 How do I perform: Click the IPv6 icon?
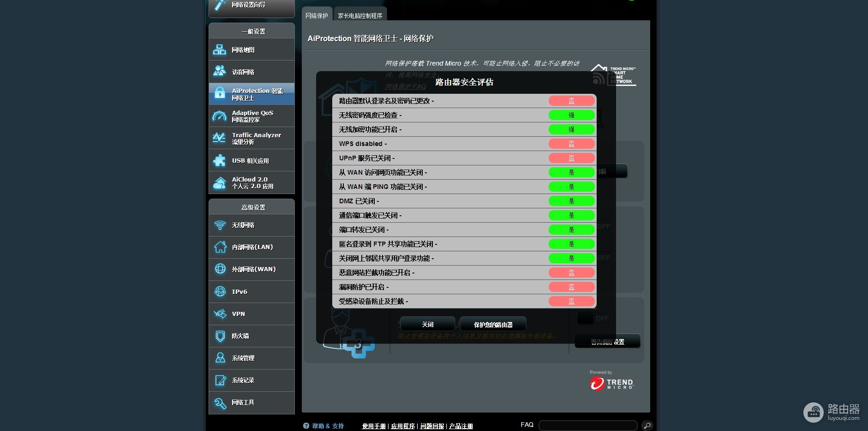click(220, 291)
